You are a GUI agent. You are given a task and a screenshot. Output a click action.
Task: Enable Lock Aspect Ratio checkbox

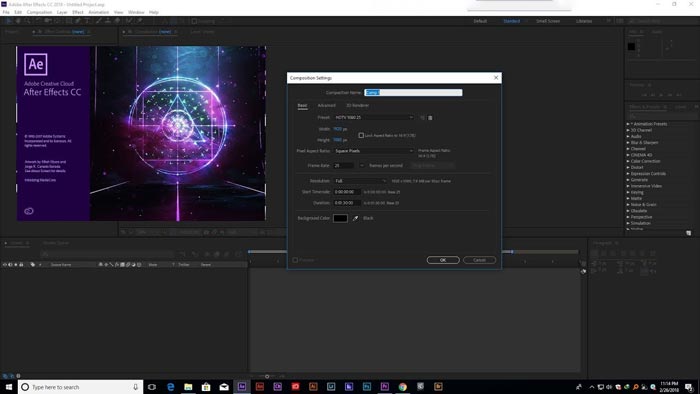(361, 135)
